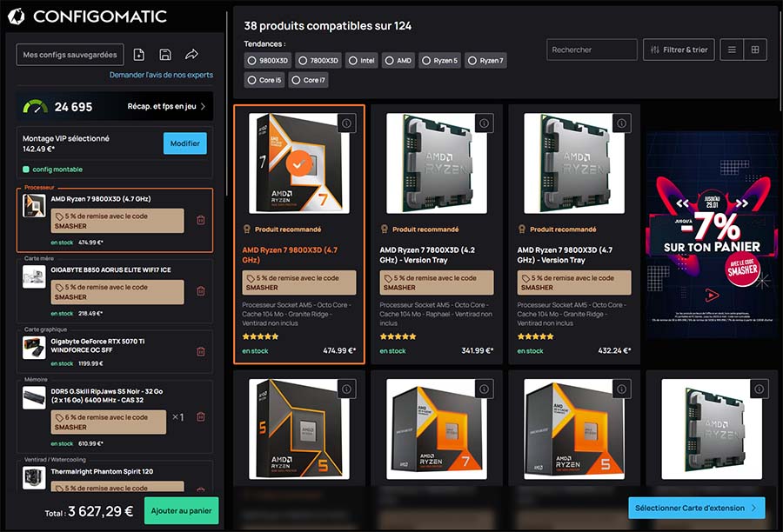Open the Filtrer & trier options

coord(679,50)
